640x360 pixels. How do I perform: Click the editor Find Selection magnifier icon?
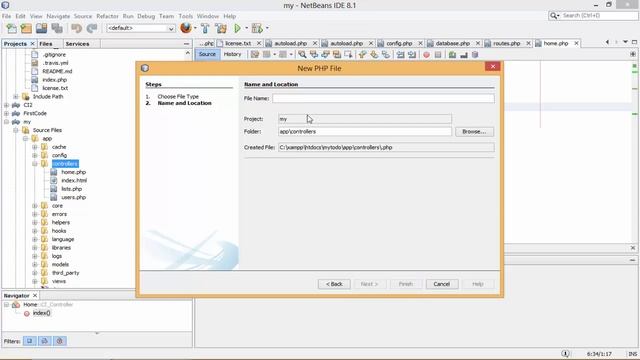click(x=302, y=54)
